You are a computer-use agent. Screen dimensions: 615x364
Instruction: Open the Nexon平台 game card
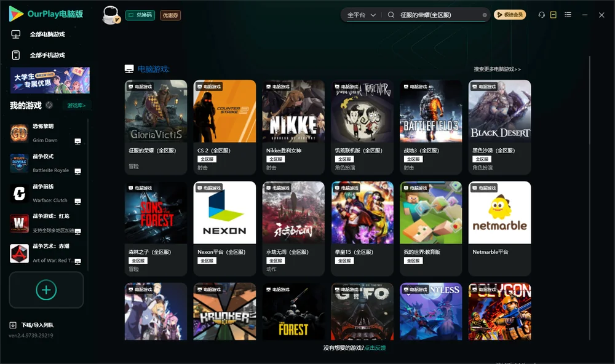(224, 229)
